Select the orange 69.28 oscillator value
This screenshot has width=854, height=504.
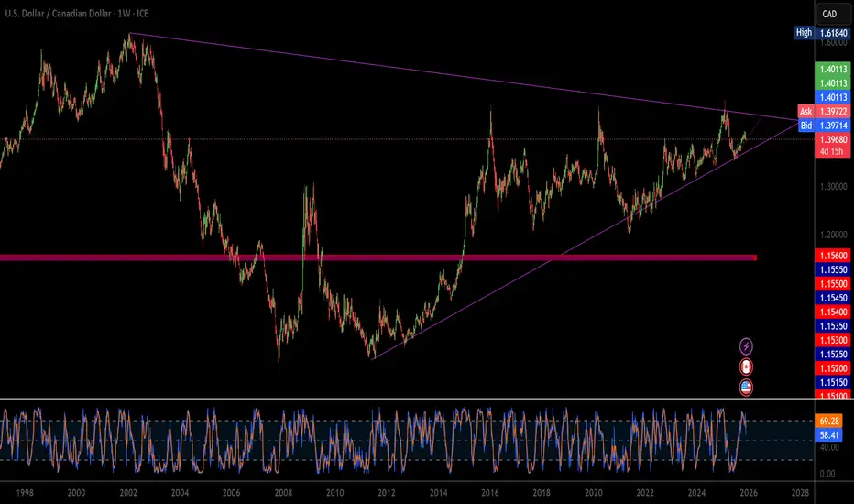[x=828, y=421]
